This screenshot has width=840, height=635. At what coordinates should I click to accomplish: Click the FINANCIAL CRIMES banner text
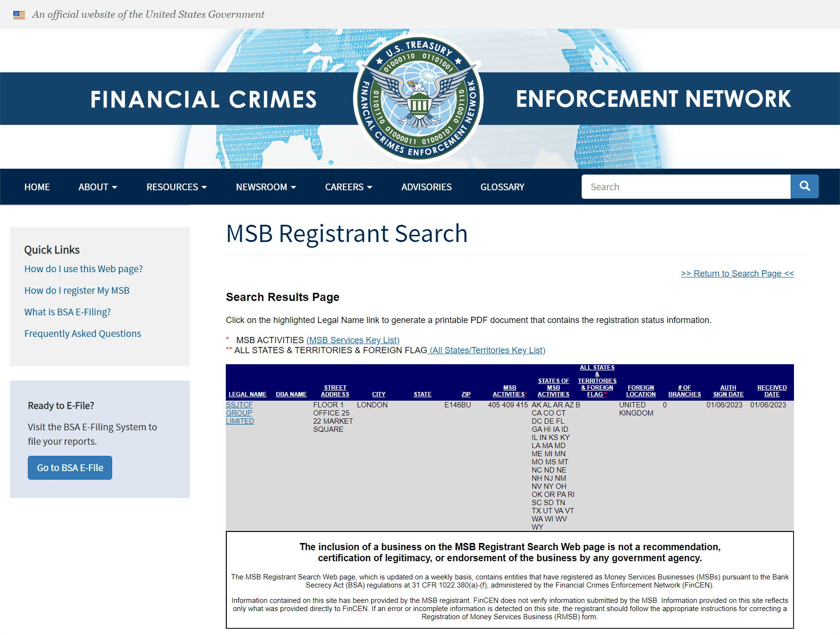204,99
